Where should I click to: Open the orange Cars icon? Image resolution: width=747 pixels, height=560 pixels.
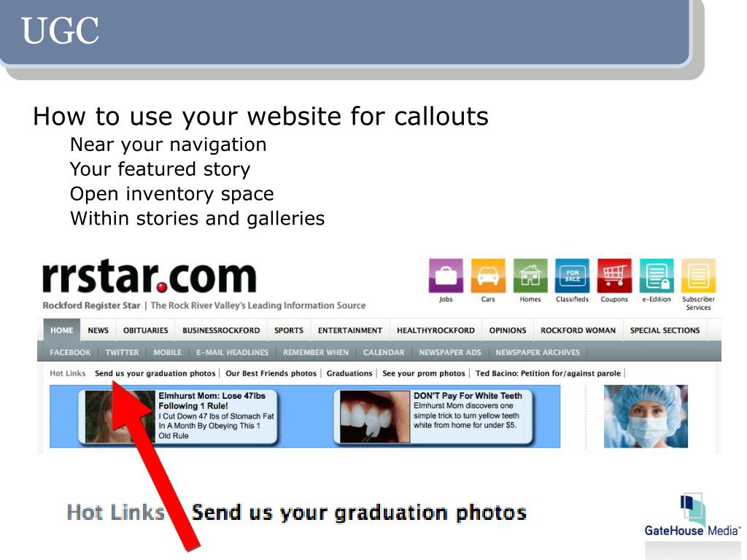coord(488,275)
